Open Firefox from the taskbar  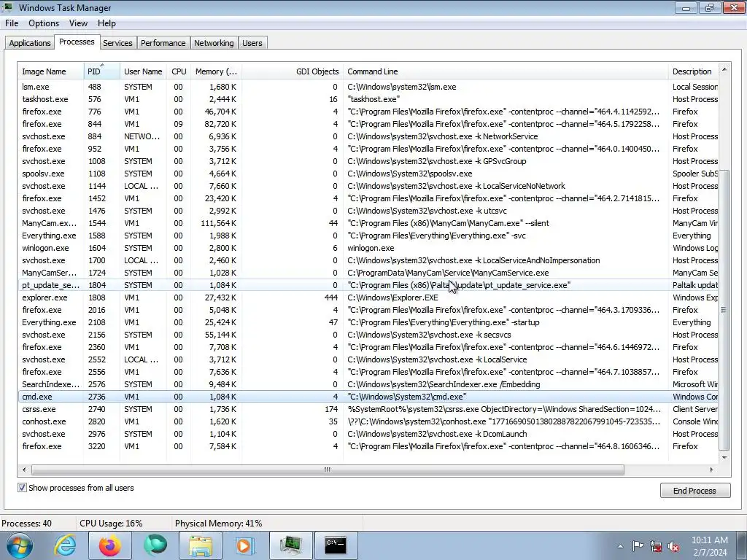tap(110, 545)
